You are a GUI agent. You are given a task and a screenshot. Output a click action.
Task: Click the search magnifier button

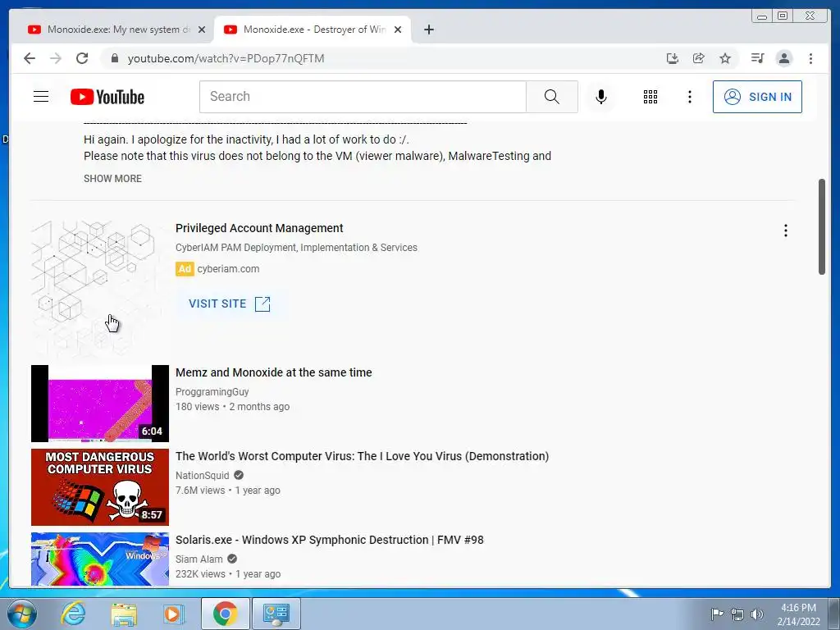coord(552,97)
